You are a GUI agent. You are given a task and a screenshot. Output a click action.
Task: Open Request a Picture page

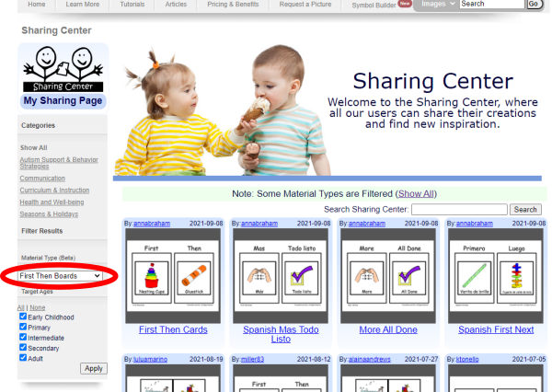(x=305, y=5)
